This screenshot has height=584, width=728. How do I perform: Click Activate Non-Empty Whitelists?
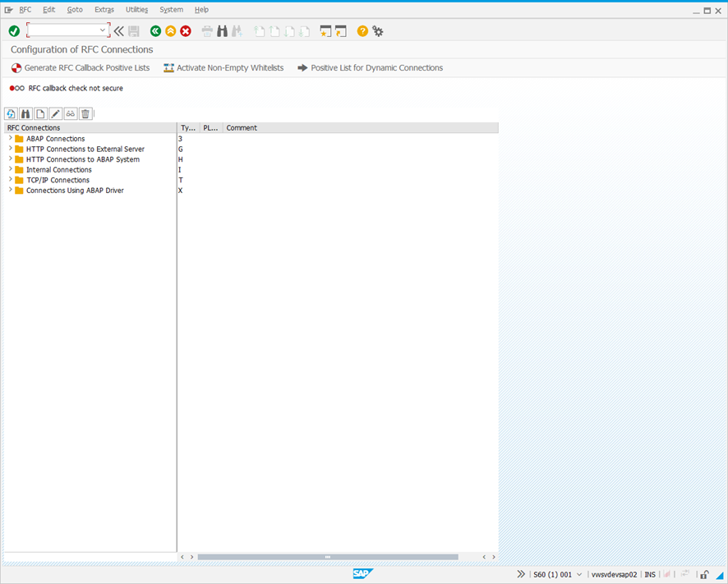point(223,68)
